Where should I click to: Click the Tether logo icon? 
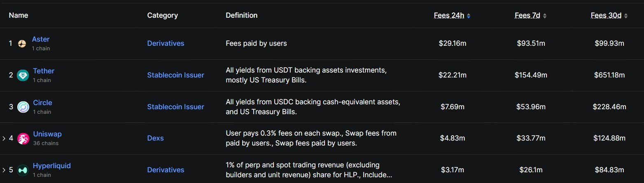click(23, 75)
